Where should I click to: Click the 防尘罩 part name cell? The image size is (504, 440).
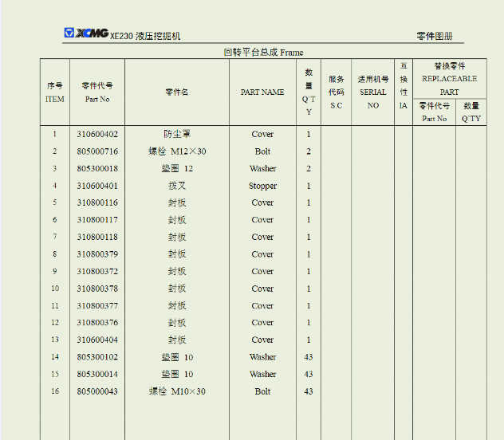tap(177, 134)
